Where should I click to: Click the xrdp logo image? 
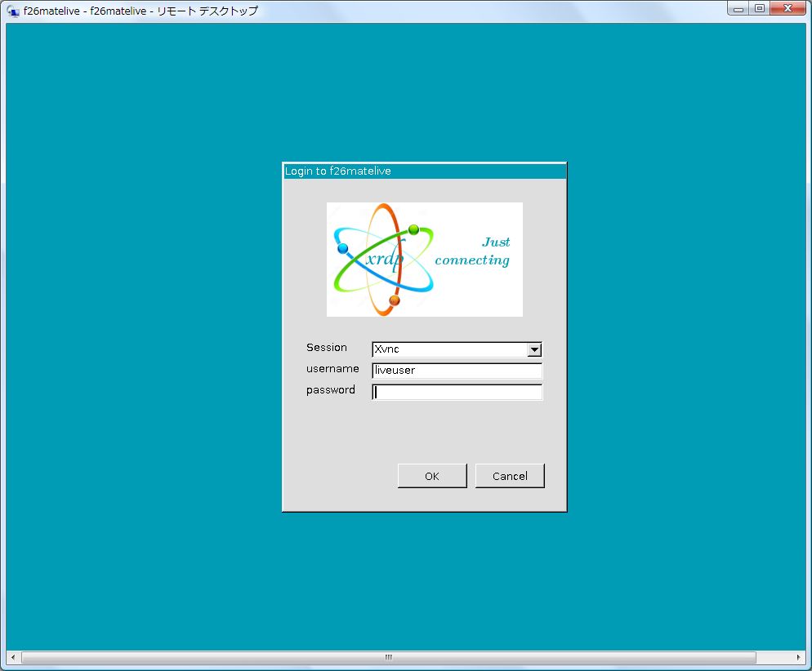coord(424,259)
